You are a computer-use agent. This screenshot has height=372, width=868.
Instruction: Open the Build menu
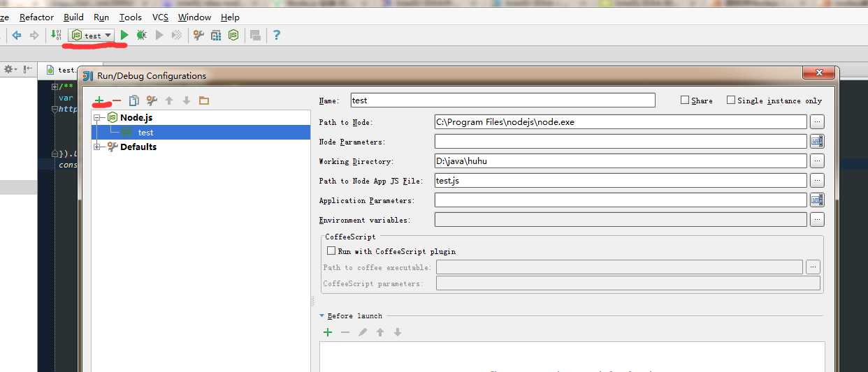(x=73, y=17)
